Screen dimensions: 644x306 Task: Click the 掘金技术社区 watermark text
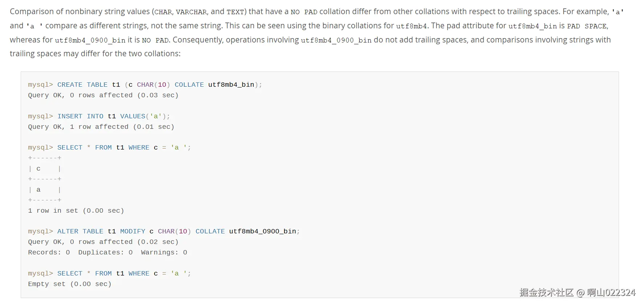(546, 293)
